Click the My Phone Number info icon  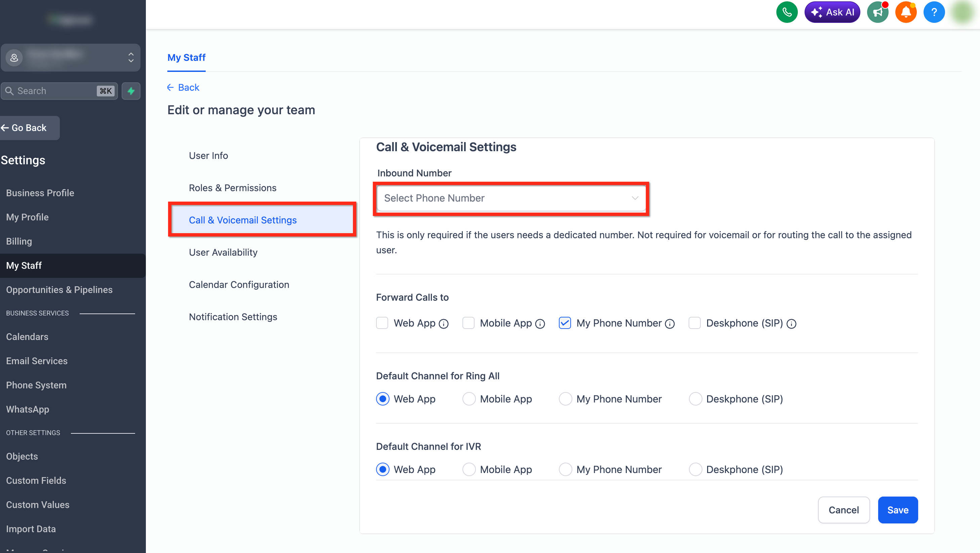pyautogui.click(x=670, y=324)
